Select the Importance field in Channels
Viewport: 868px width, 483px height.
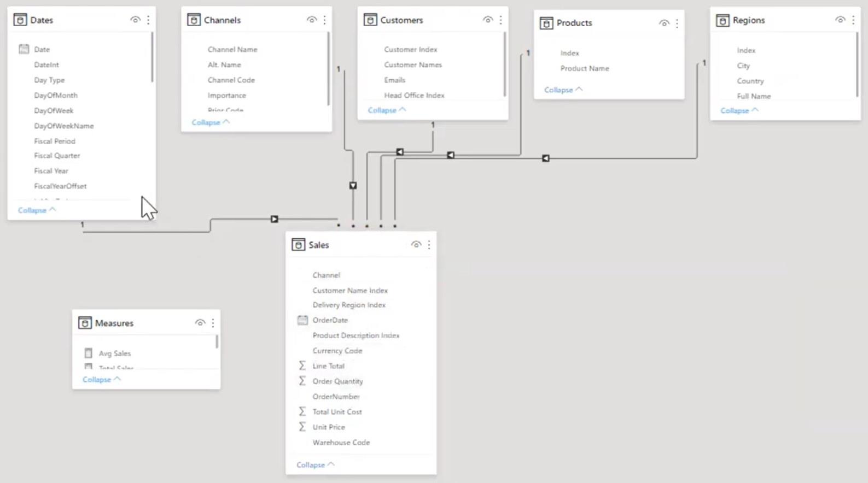227,95
